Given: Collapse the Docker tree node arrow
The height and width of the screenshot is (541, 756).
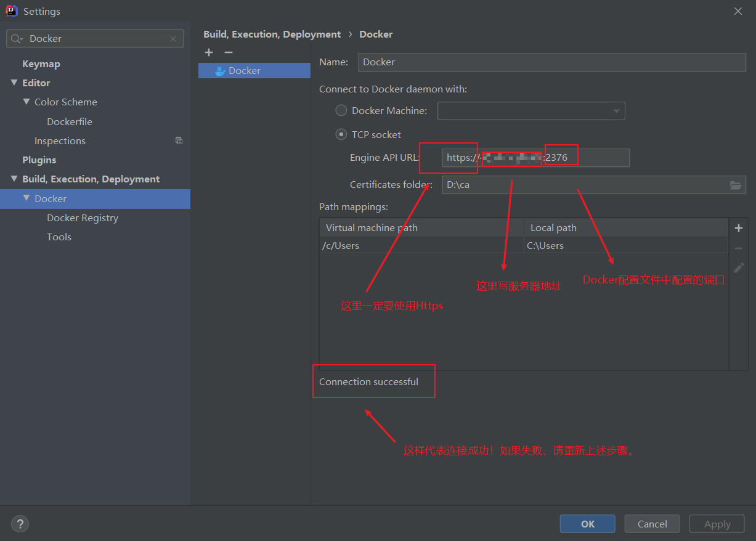Looking at the screenshot, I should 26,198.
